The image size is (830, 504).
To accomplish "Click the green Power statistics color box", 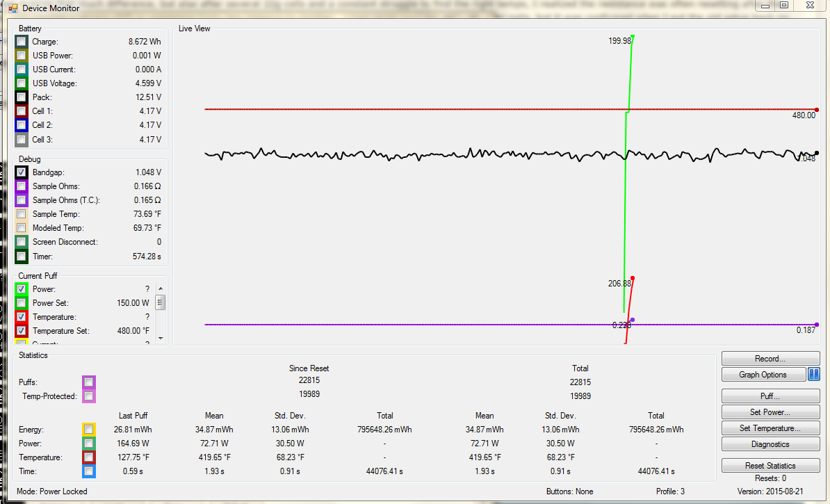I will coord(88,444).
